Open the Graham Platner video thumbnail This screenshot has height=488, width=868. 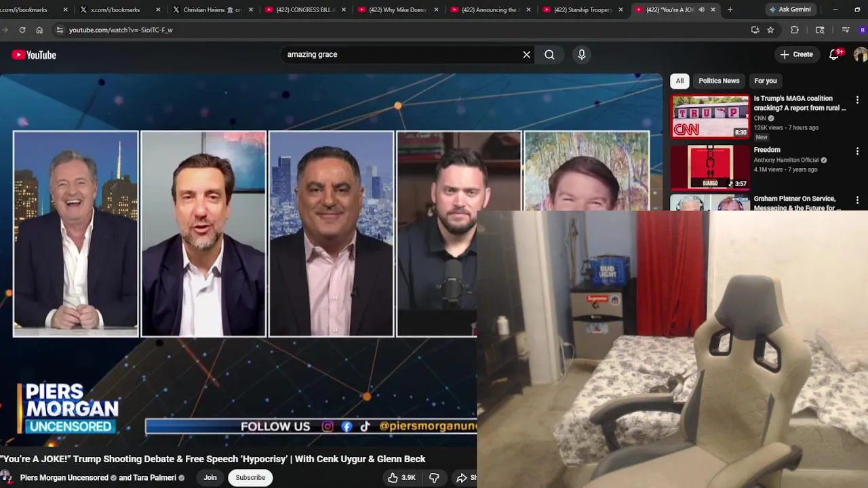tap(710, 203)
